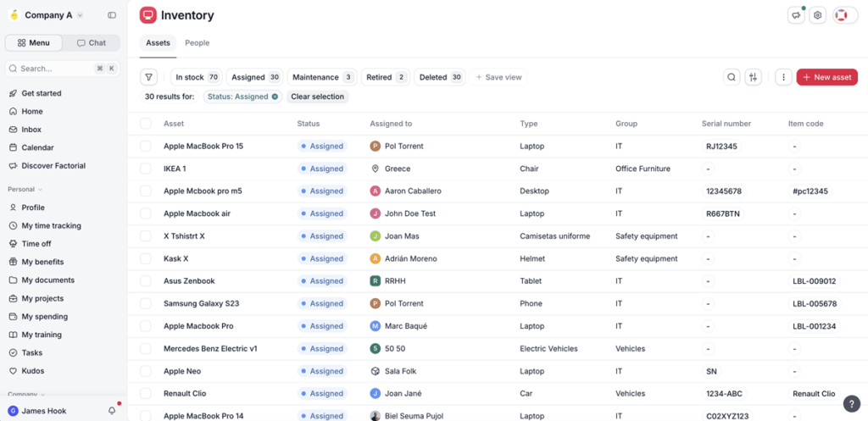
Task: Switch to Chat tab
Action: coord(92,43)
